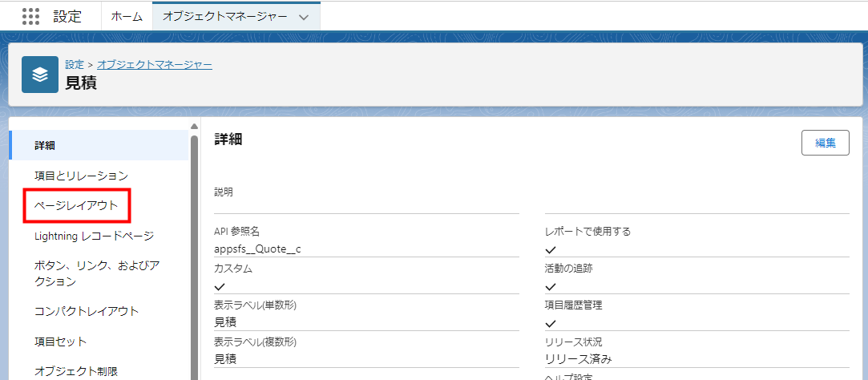Open the オブジェクトマネージャー tab dropdown chevron

(303, 17)
